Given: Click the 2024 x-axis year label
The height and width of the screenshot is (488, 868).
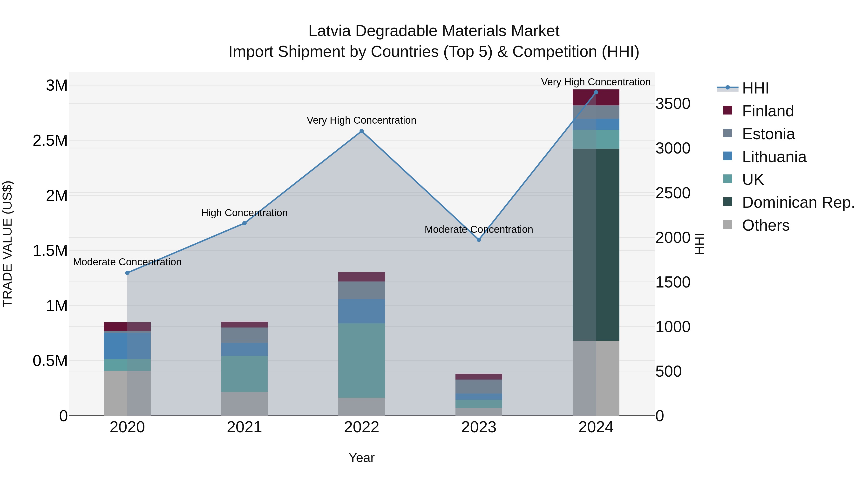Looking at the screenshot, I should coord(596,427).
